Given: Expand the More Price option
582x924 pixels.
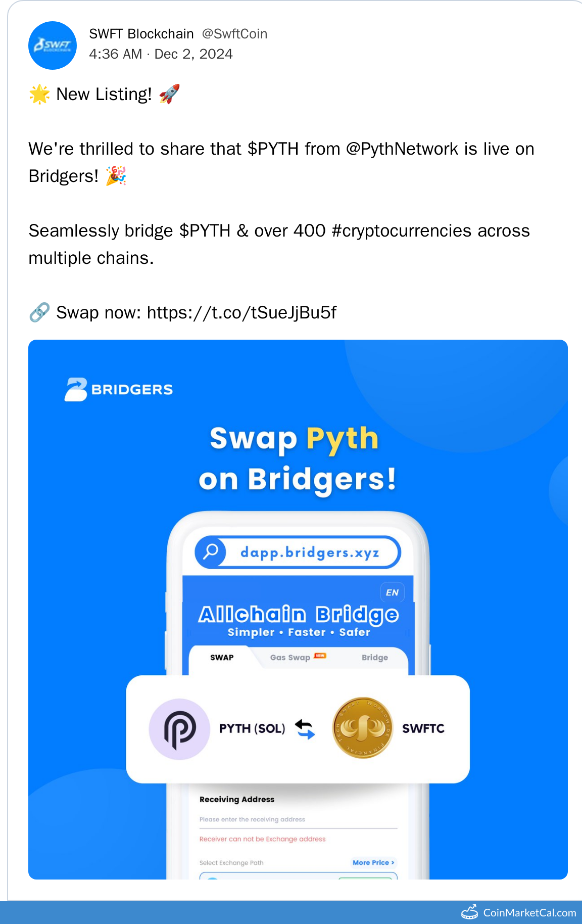Looking at the screenshot, I should pyautogui.click(x=373, y=862).
